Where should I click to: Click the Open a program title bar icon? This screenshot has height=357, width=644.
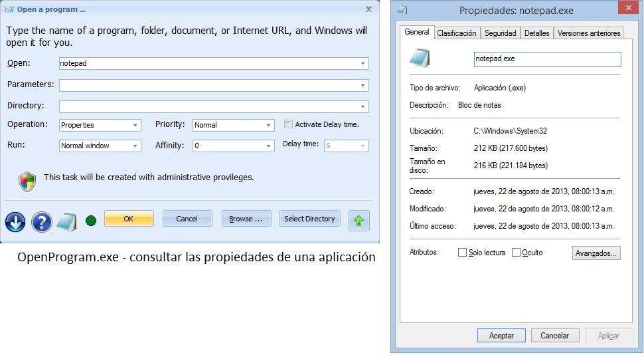click(x=9, y=9)
